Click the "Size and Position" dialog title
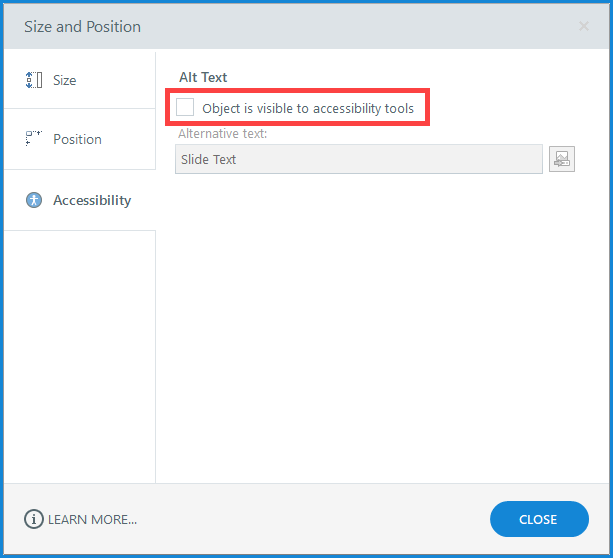Screen dimensions: 613x558 82,26
